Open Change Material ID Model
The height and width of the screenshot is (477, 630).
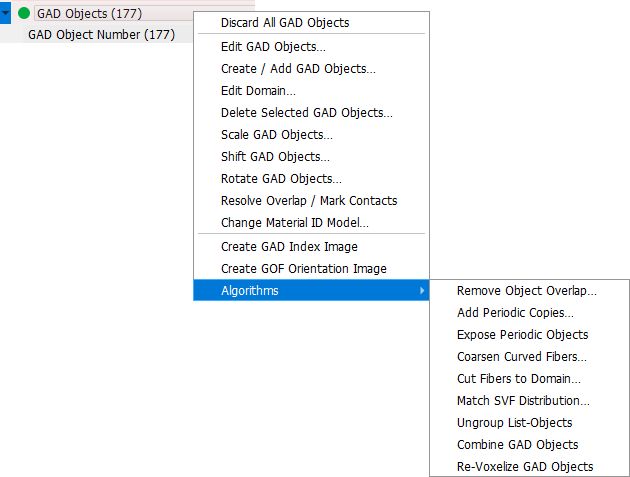click(x=295, y=223)
